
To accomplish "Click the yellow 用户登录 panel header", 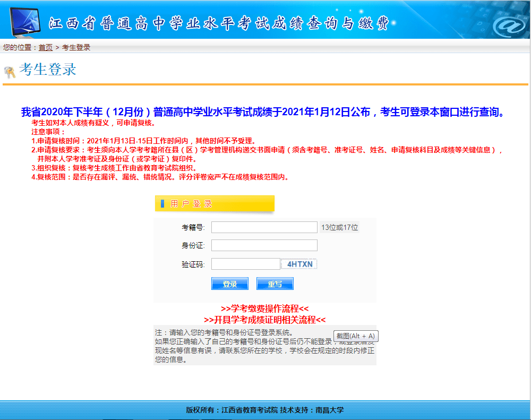I will tap(214, 203).
